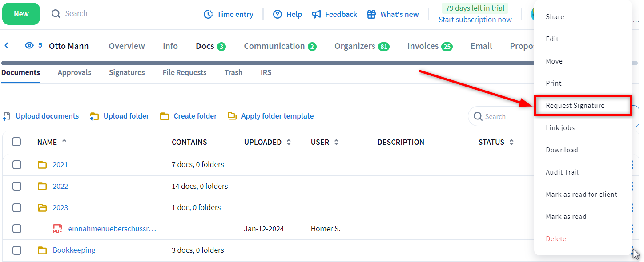
Task: Tick the checkbox for 2021 folder
Action: 17,165
